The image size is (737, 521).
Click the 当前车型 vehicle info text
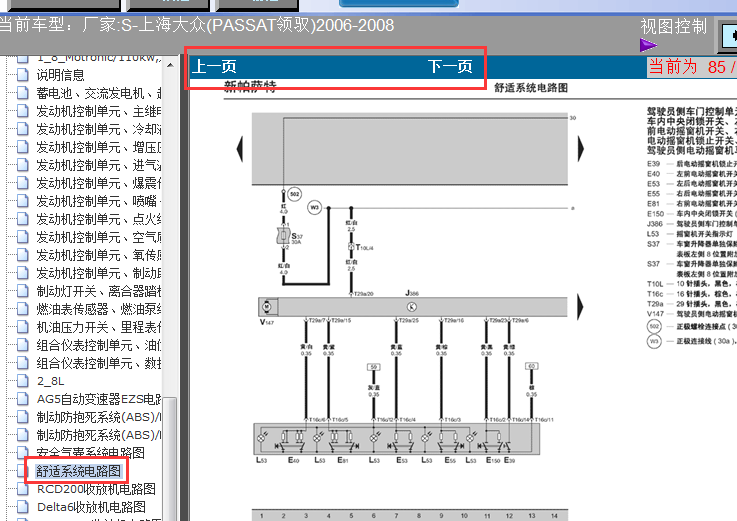coord(197,25)
